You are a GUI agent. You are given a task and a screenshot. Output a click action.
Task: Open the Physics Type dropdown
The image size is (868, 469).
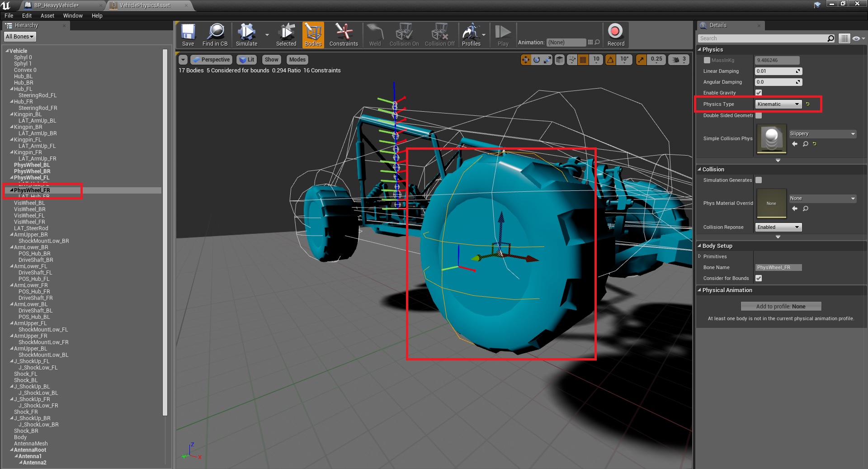[778, 104]
